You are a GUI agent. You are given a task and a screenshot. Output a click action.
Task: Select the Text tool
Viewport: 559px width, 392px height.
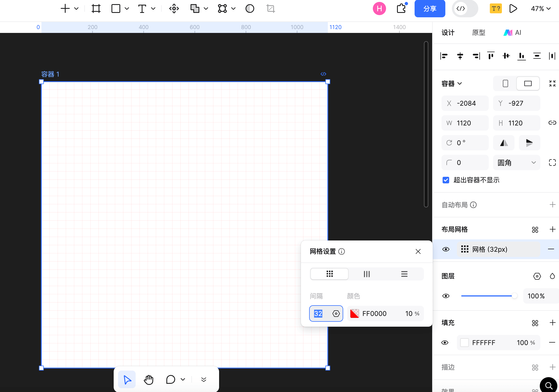coord(142,9)
